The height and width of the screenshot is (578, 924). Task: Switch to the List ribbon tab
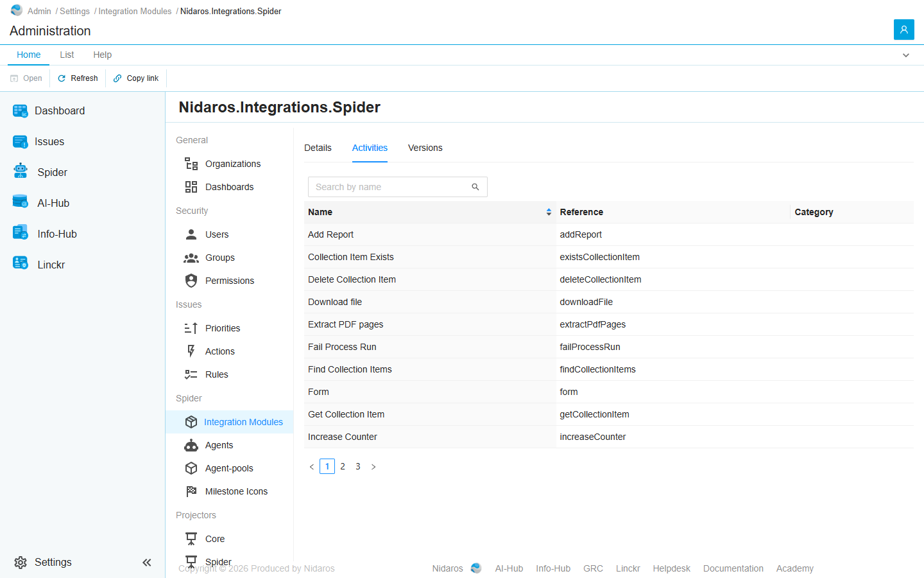(x=67, y=55)
